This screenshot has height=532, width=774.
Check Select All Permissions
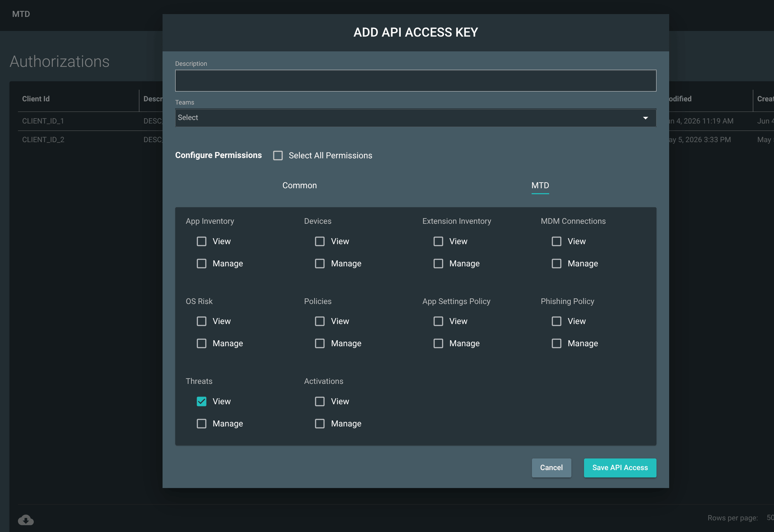click(x=278, y=156)
